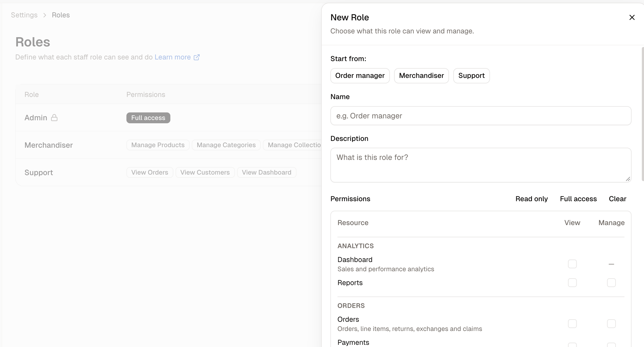The height and width of the screenshot is (347, 644).
Task: Click the panel's vertical scrollbar
Action: [x=643, y=114]
